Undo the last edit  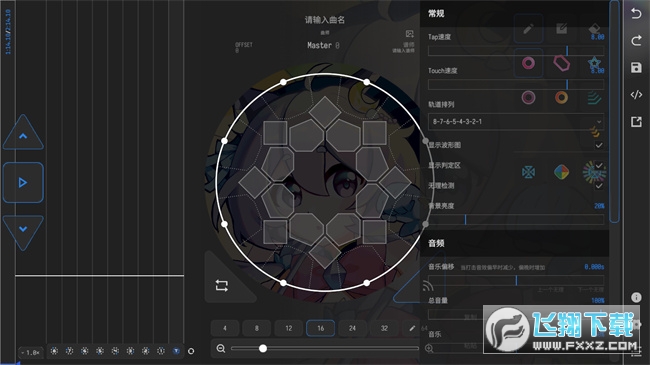[x=636, y=13]
